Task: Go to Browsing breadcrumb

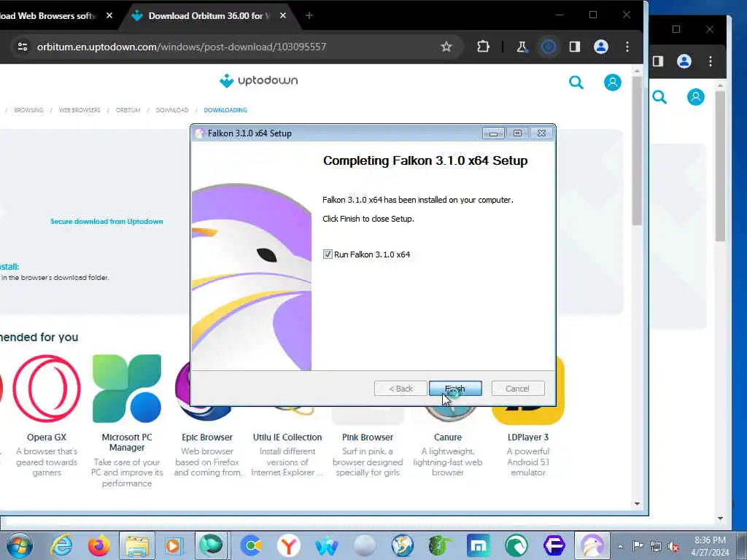Action: tap(28, 110)
